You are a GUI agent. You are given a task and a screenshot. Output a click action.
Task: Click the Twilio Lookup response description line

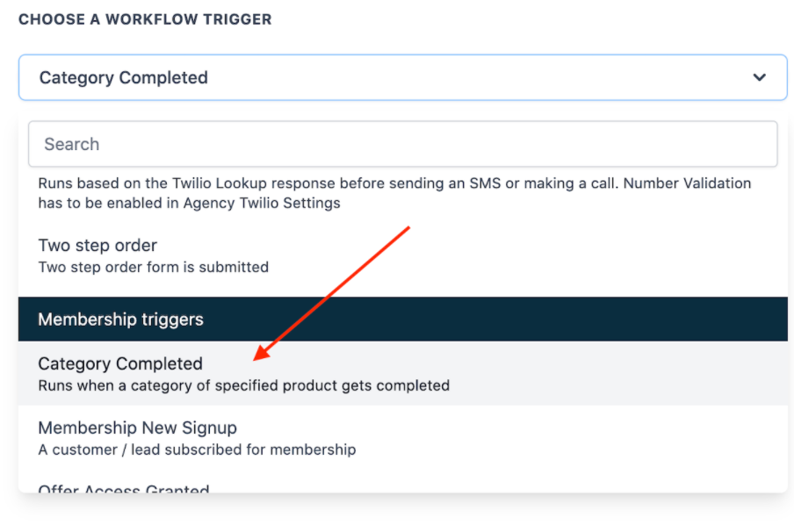tap(263, 183)
